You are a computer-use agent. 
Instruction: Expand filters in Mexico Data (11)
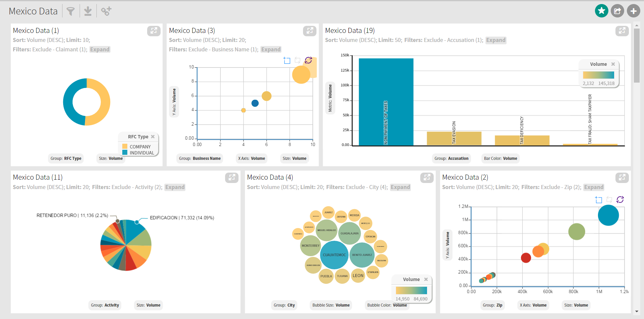(x=175, y=187)
